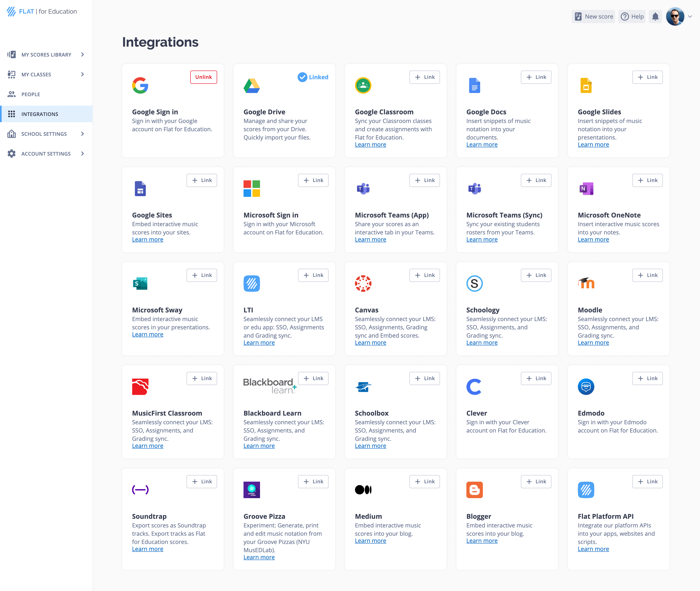Click the Schoology logo icon
This screenshot has width=700, height=591.
pos(474,284)
